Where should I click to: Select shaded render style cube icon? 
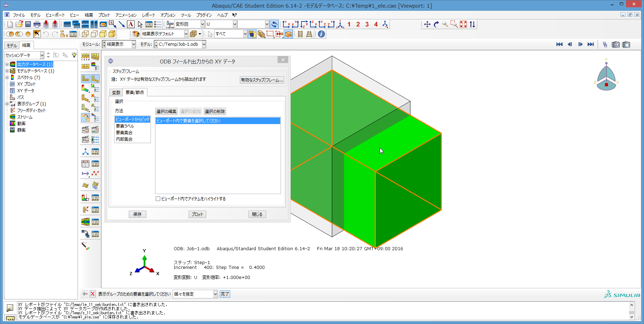[112, 34]
